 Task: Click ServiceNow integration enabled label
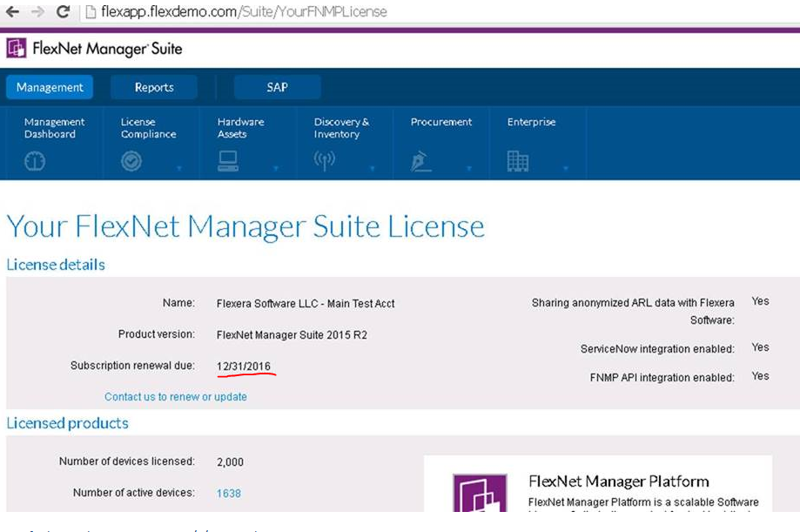pyautogui.click(x=657, y=348)
